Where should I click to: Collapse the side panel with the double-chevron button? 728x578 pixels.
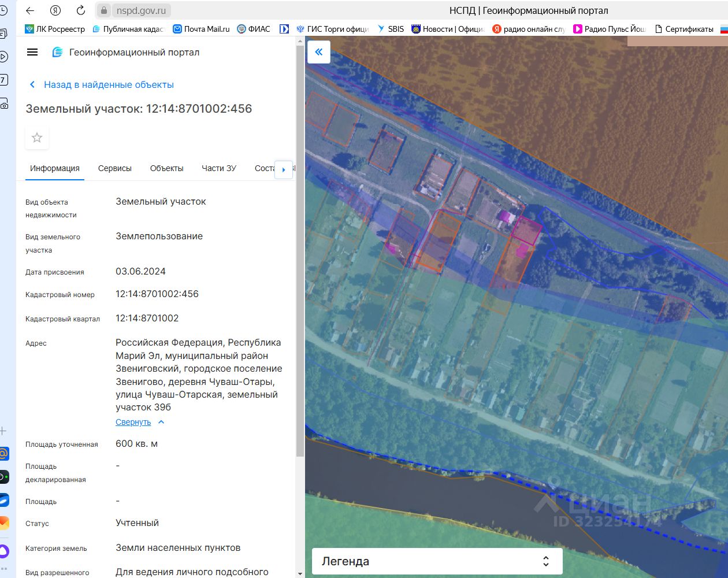click(318, 52)
